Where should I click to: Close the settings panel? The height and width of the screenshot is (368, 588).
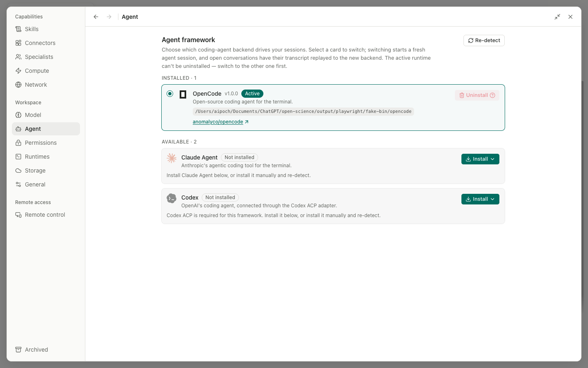pyautogui.click(x=570, y=17)
